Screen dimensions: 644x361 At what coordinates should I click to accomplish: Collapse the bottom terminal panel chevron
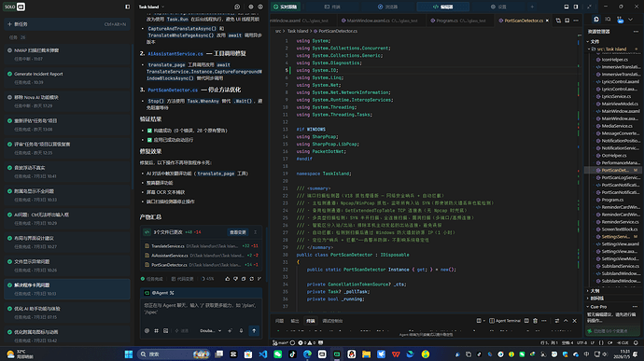click(x=566, y=321)
